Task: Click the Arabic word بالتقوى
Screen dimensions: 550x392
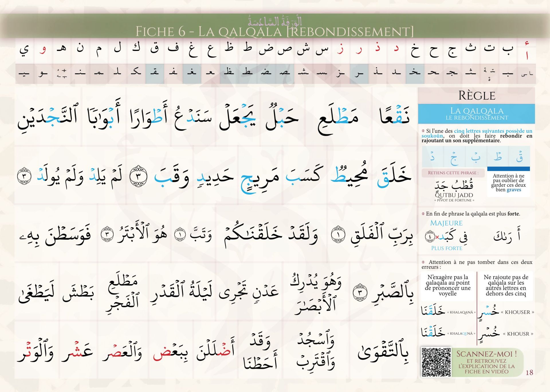Action: pos(383,352)
